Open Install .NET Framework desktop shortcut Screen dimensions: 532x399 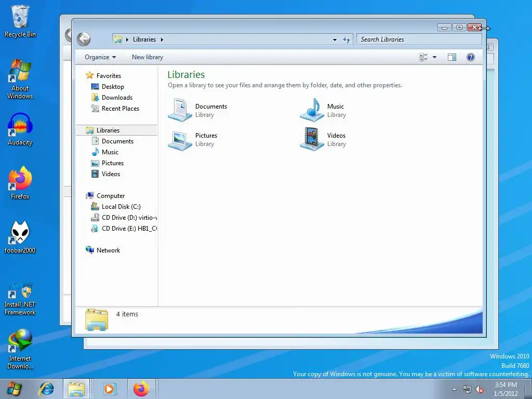20,300
